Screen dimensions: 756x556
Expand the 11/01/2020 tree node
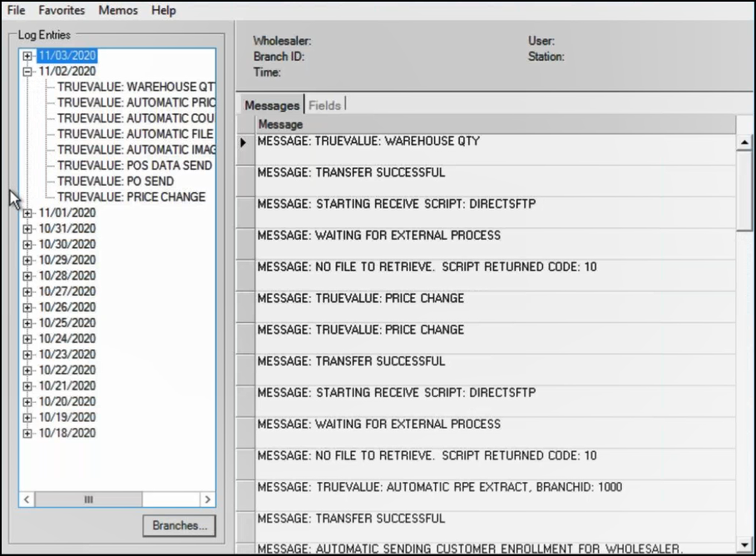(x=27, y=213)
